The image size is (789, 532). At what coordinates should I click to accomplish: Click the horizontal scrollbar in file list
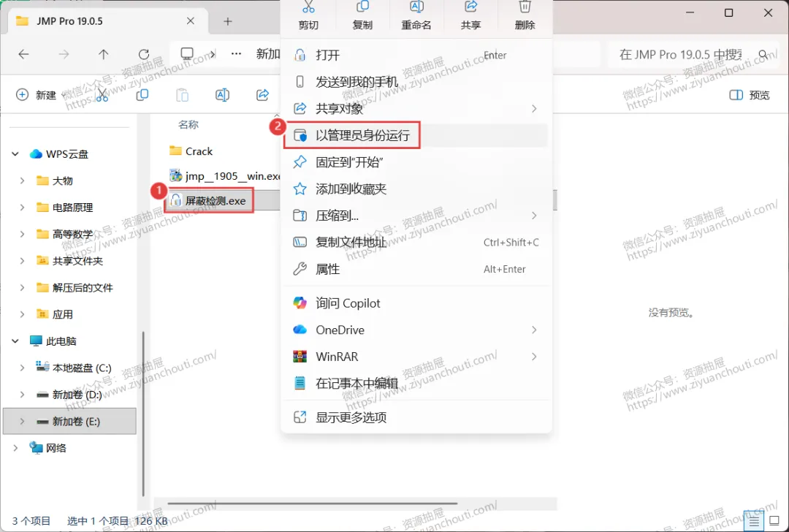click(313, 503)
